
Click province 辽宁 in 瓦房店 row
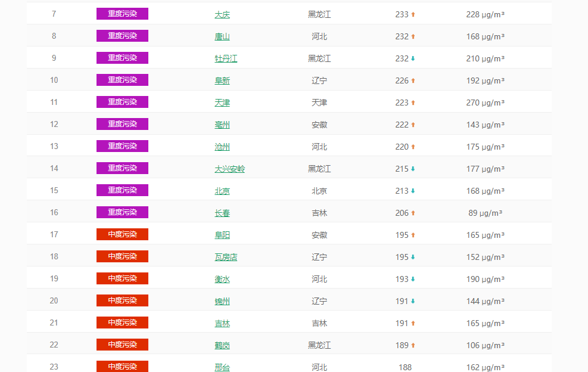pos(319,257)
